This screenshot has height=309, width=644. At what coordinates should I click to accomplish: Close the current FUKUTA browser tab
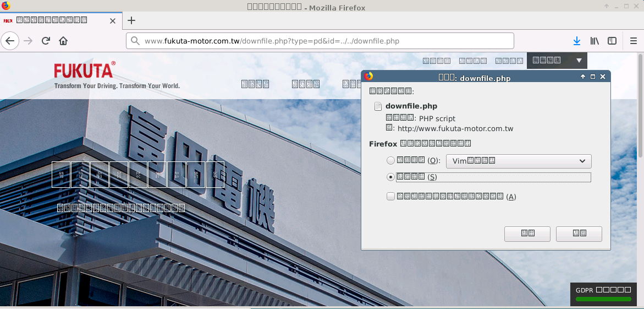(113, 20)
